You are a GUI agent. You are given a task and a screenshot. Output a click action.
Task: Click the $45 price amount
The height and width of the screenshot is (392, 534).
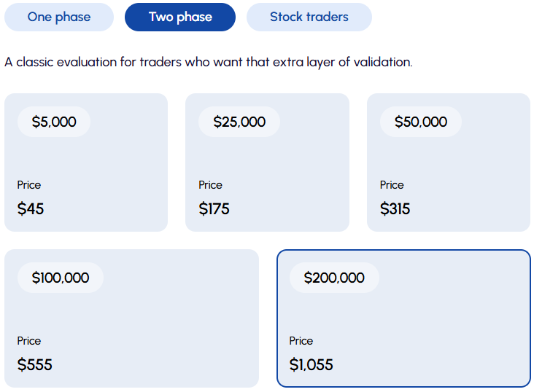[x=31, y=209]
